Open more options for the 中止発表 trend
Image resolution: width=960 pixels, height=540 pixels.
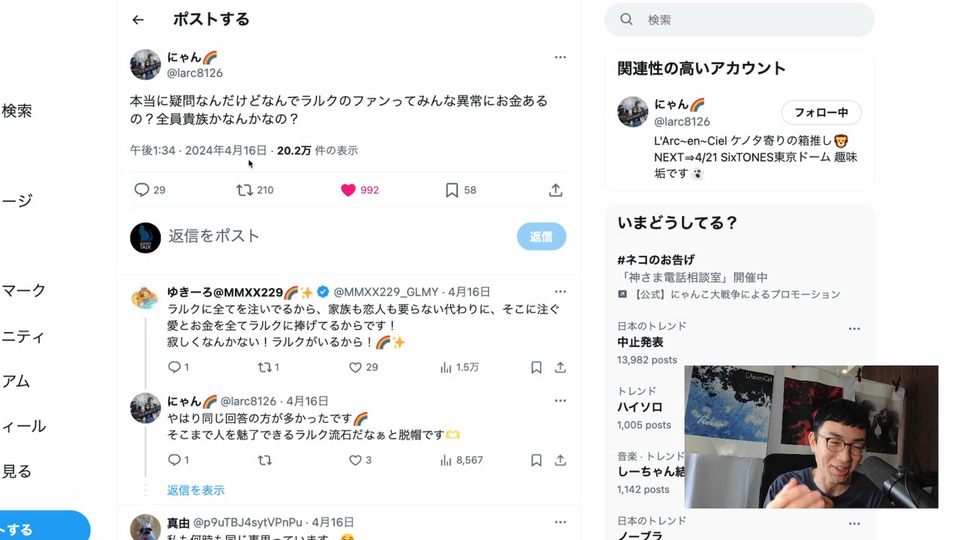854,329
